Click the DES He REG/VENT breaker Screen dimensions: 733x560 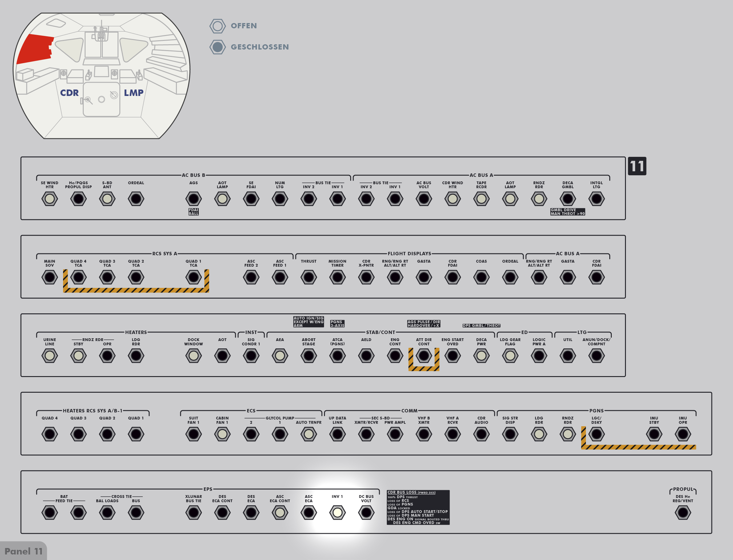[683, 513]
